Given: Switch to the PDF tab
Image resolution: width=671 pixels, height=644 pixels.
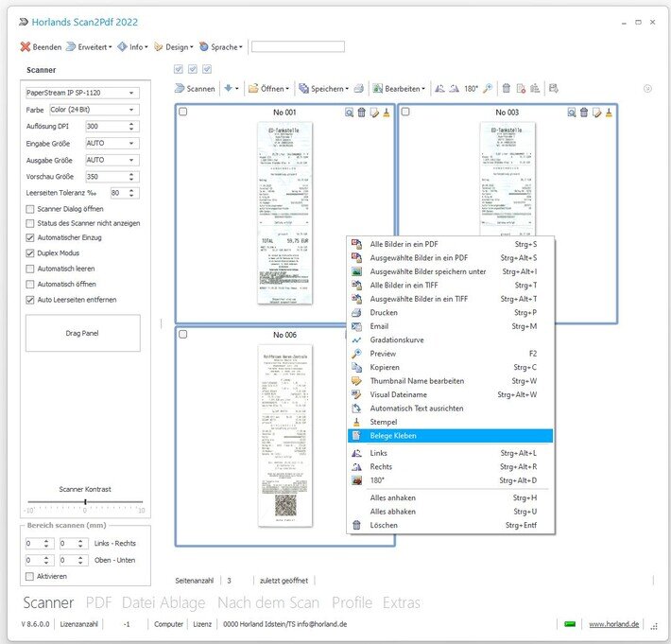Looking at the screenshot, I should click(99, 602).
